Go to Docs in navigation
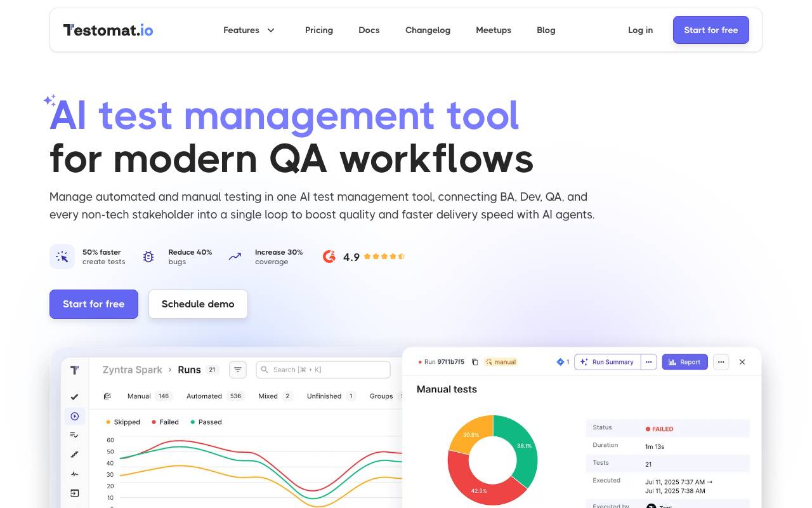 pos(369,30)
